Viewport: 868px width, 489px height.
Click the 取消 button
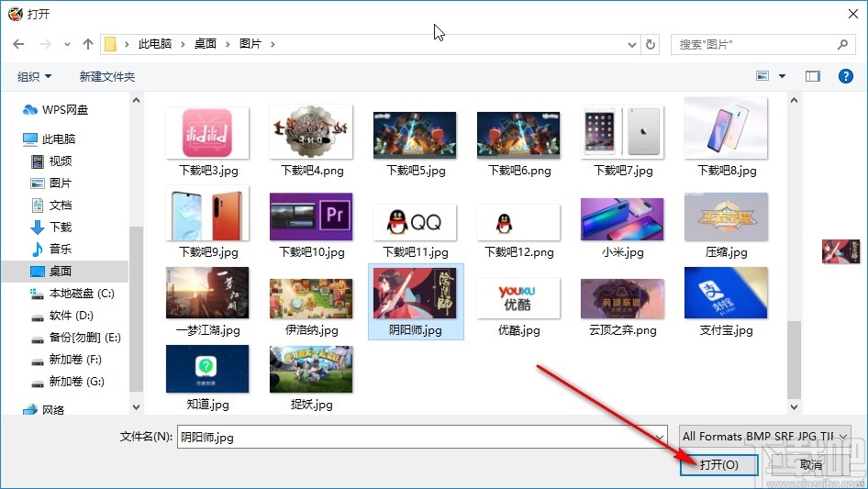pyautogui.click(x=811, y=464)
